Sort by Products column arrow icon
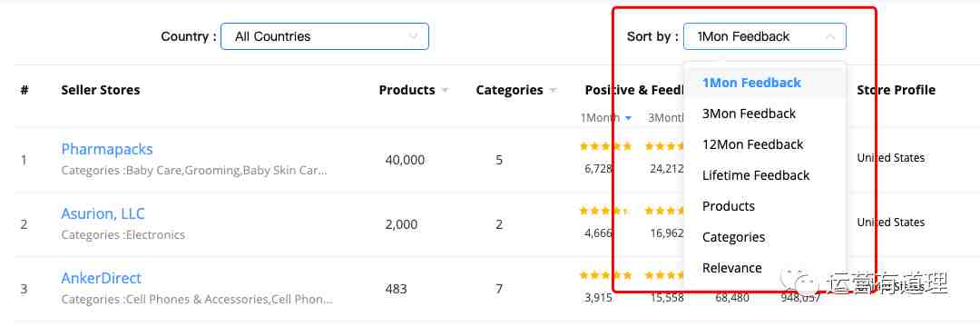Image resolution: width=980 pixels, height=327 pixels. pyautogui.click(x=445, y=90)
